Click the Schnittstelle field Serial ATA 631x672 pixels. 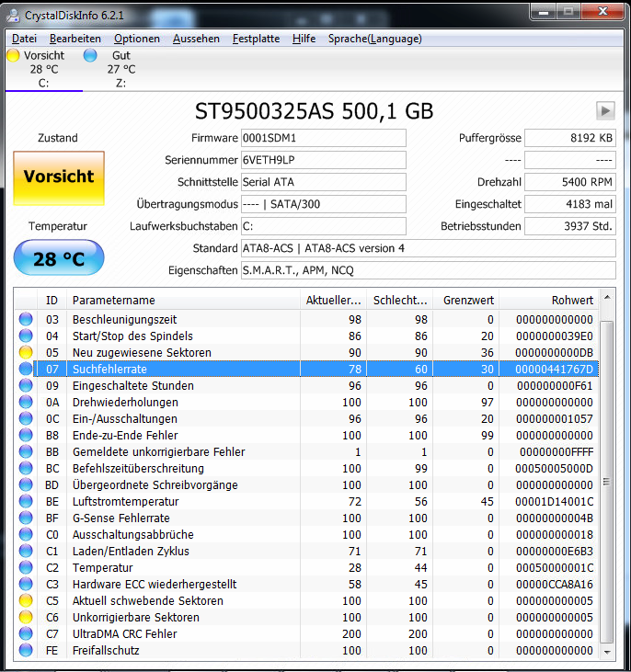click(324, 182)
